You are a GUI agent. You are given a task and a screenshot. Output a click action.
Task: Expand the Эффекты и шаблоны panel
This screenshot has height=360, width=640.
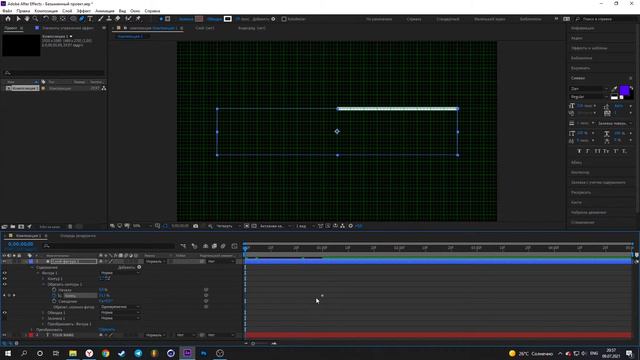point(589,48)
